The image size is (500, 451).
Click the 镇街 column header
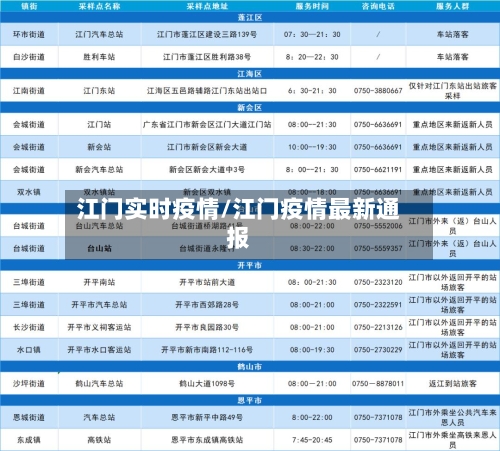click(29, 6)
